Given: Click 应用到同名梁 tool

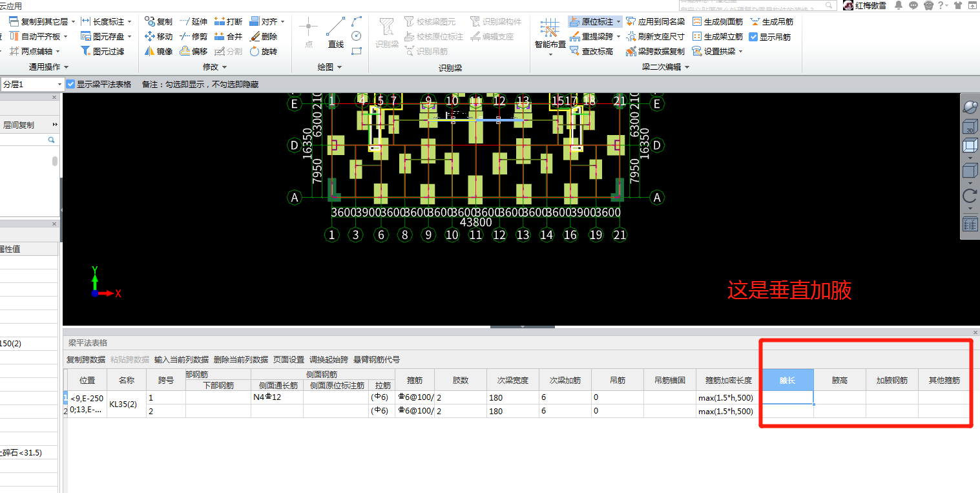Looking at the screenshot, I should (x=655, y=21).
